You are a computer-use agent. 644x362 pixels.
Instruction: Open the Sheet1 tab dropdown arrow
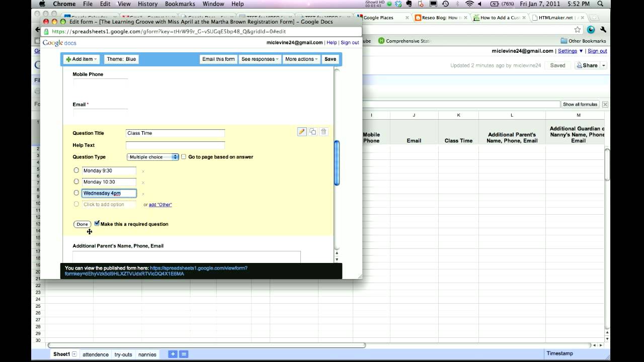[x=74, y=354]
